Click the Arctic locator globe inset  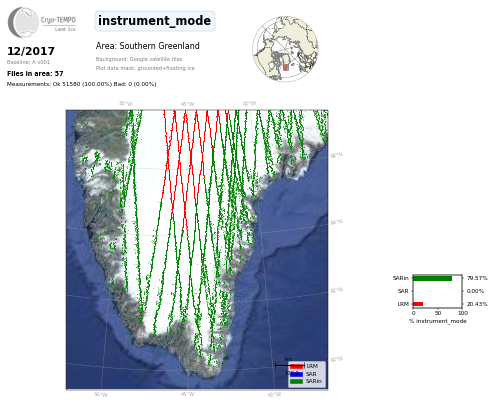tap(285, 49)
